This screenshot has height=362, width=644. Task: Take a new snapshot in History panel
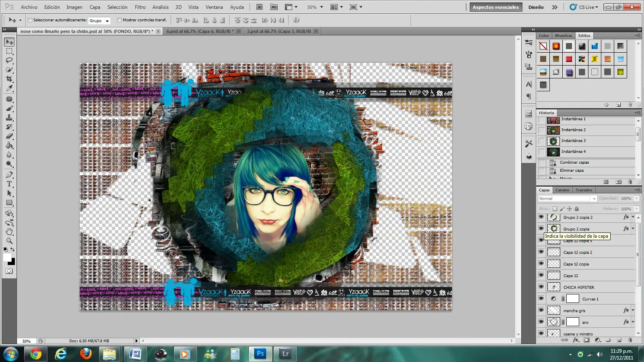[x=619, y=182]
